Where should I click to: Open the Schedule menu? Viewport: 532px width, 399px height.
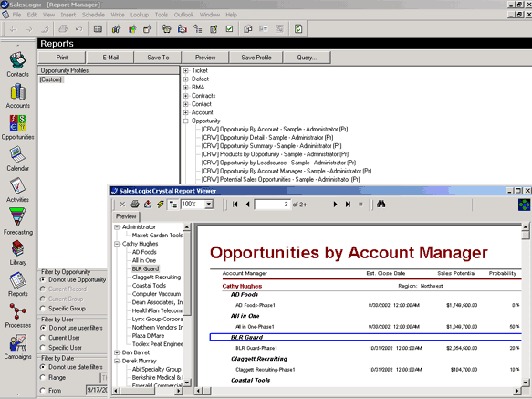pos(93,15)
